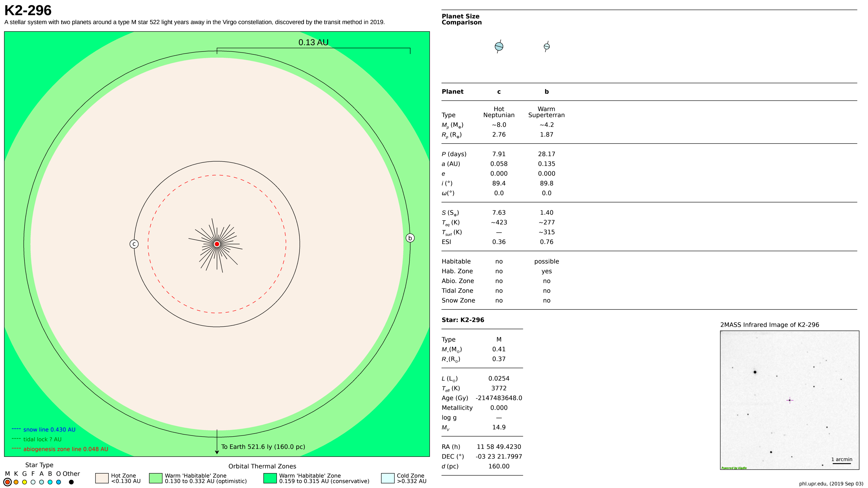
Task: Click the abiogenesis zone line legend label
Action: [x=66, y=449]
